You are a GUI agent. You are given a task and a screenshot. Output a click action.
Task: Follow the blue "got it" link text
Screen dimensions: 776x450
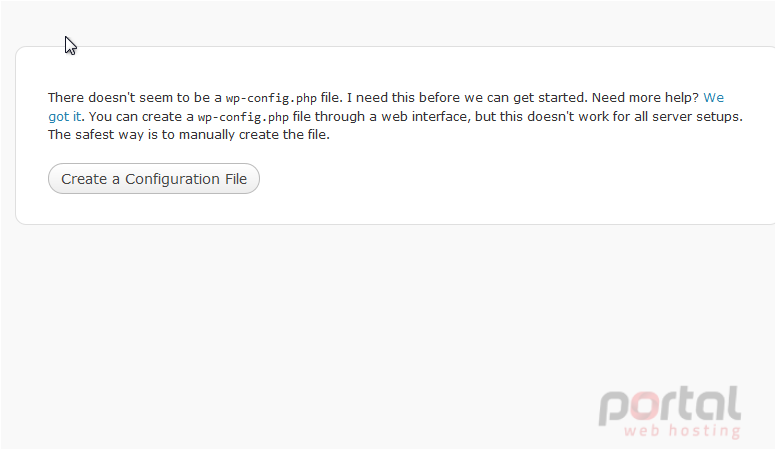pos(64,117)
